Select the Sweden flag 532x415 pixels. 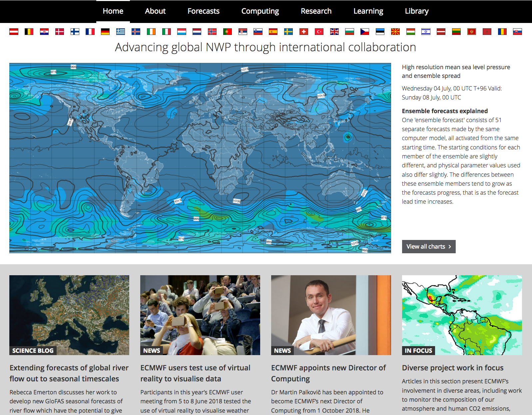coord(288,32)
